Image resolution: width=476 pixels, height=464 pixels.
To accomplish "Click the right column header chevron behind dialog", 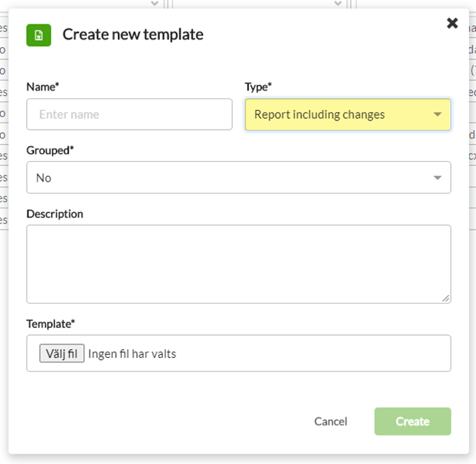I will point(338,3).
